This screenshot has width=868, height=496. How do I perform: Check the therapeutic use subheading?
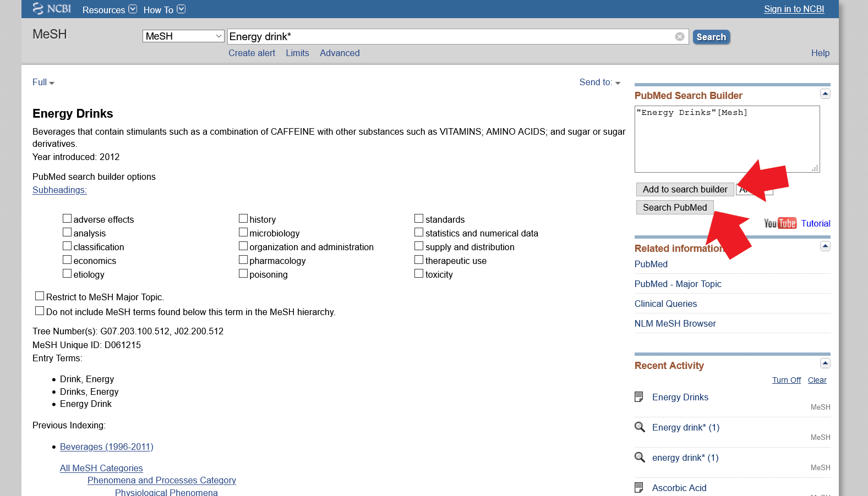pyautogui.click(x=419, y=260)
